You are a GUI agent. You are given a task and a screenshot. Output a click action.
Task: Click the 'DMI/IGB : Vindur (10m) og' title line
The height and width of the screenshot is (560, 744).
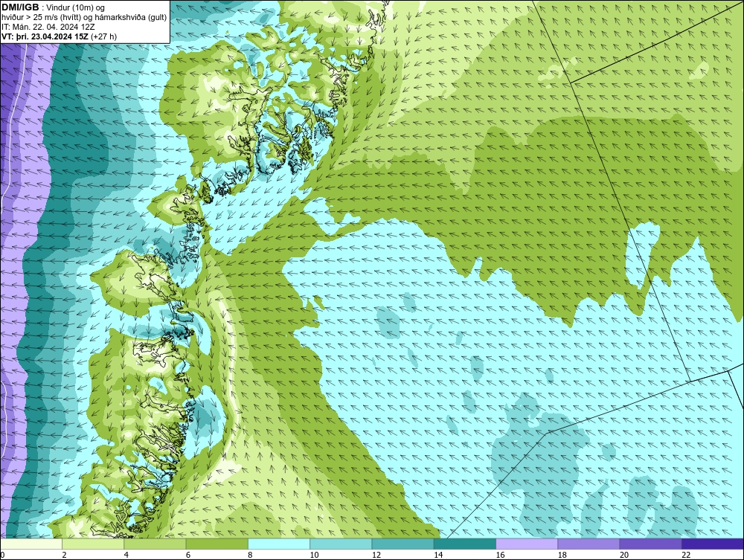[x=54, y=7]
